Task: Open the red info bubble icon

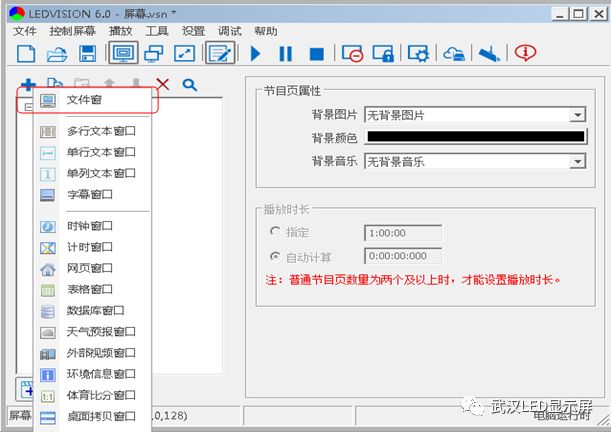Action: coord(525,52)
